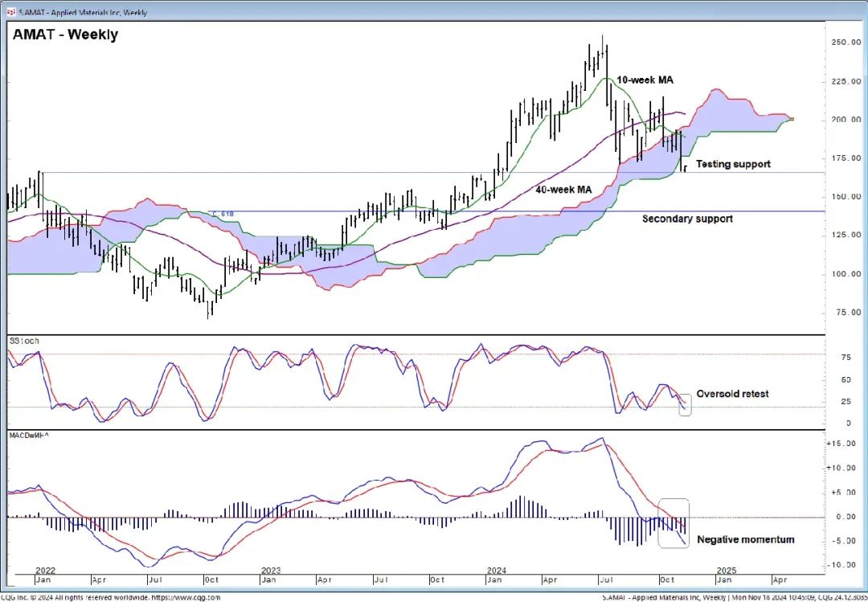Image resolution: width=868 pixels, height=602 pixels.
Task: Click 225.00 on the price axis
Action: pyautogui.click(x=845, y=81)
